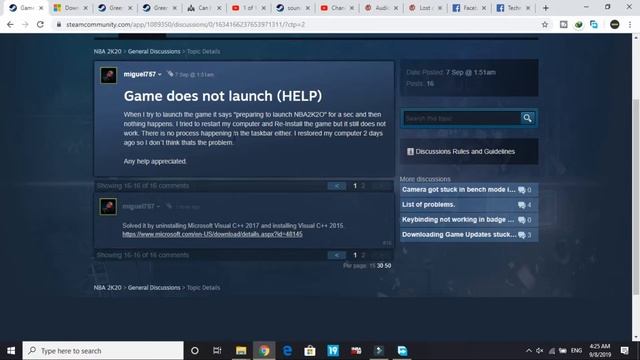Image resolution: width=640 pixels, height=360 pixels.
Task: Switch to the fifth tab with the binoculars icon
Action: (204, 8)
